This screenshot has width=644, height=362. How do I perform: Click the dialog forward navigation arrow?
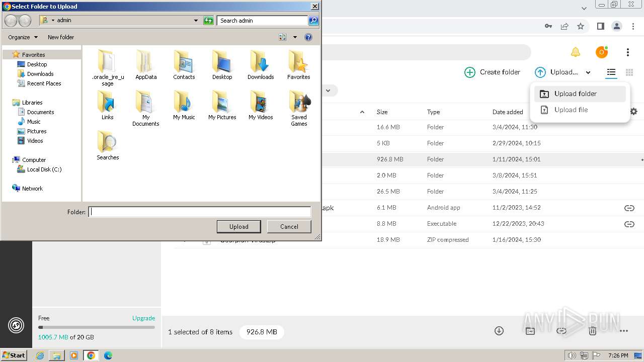pos(25,21)
